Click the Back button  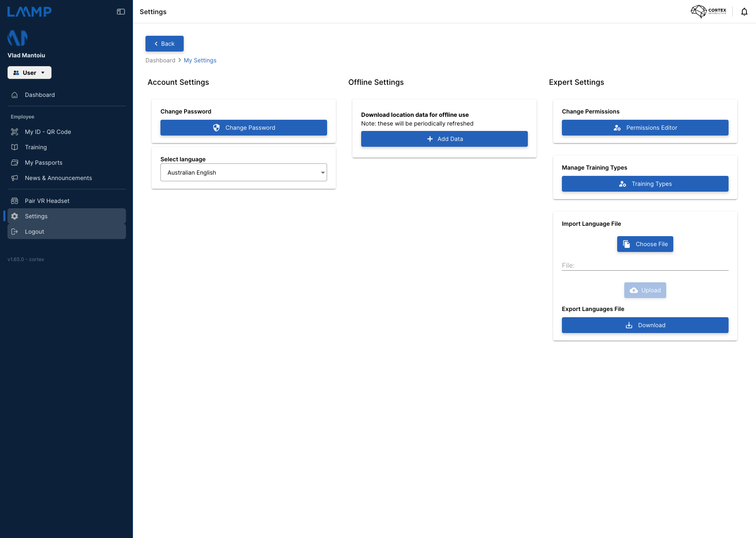pyautogui.click(x=165, y=44)
